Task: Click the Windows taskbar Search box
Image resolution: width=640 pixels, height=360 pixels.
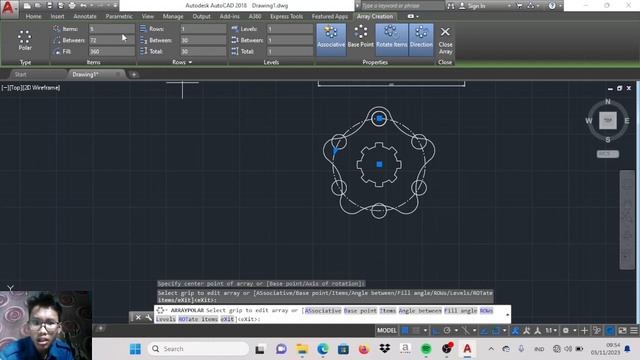Action: [x=198, y=349]
